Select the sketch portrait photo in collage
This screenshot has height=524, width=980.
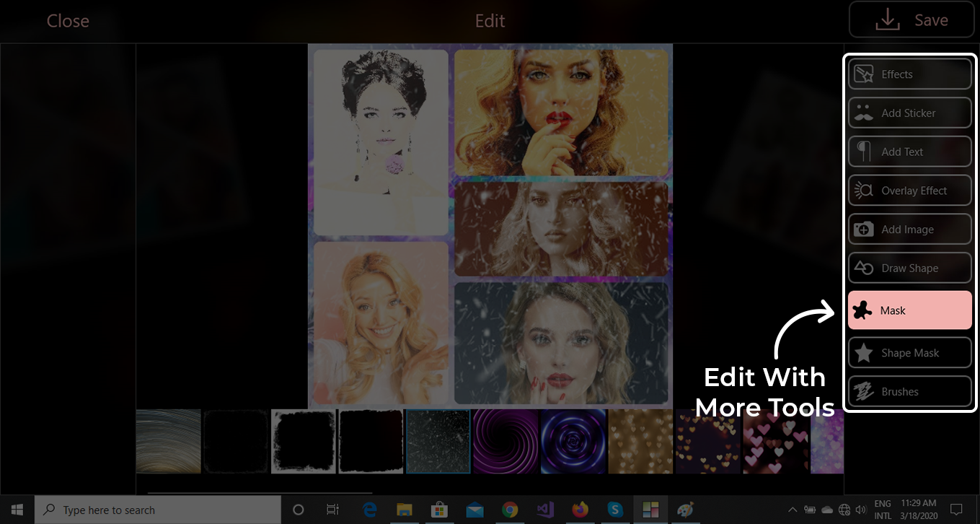381,142
